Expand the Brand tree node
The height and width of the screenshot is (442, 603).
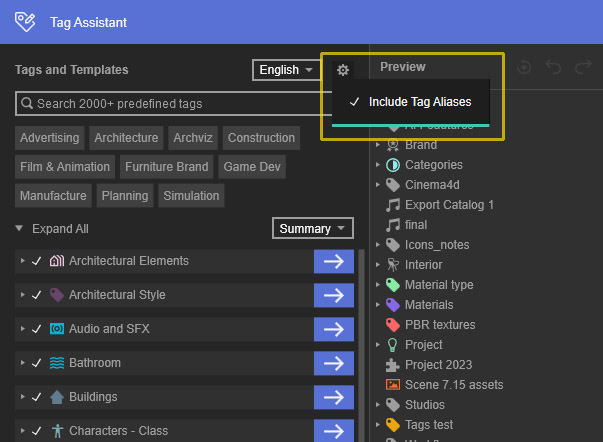pyautogui.click(x=378, y=145)
